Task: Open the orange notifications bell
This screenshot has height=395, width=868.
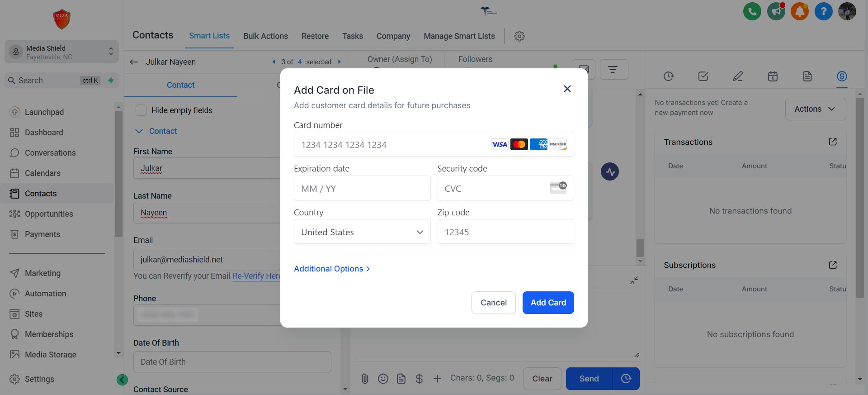Action: click(799, 12)
